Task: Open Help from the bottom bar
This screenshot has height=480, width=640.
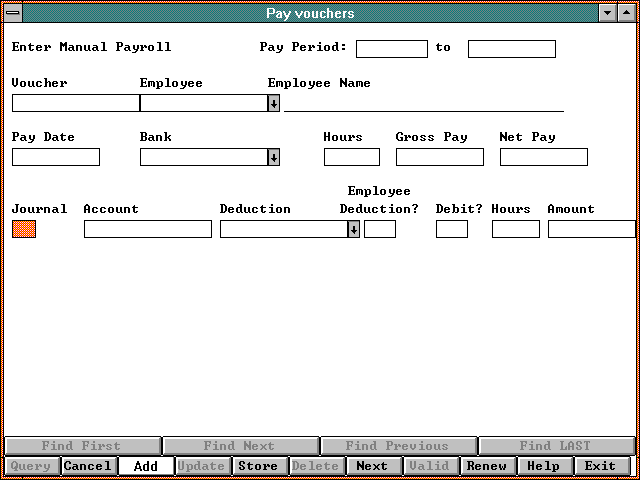Action: coord(544,466)
